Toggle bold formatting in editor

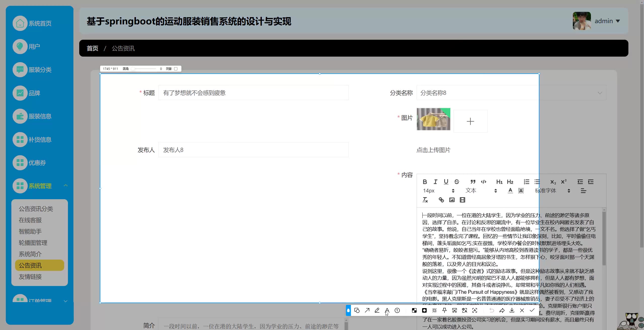tap(425, 182)
